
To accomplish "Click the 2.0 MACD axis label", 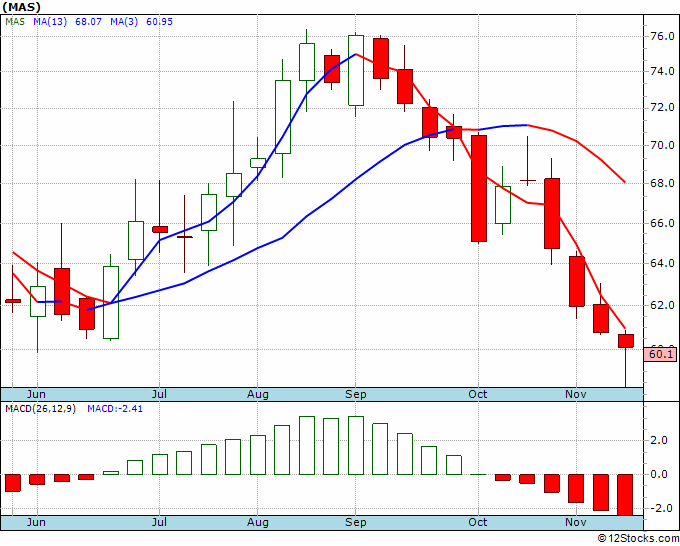I will point(658,440).
